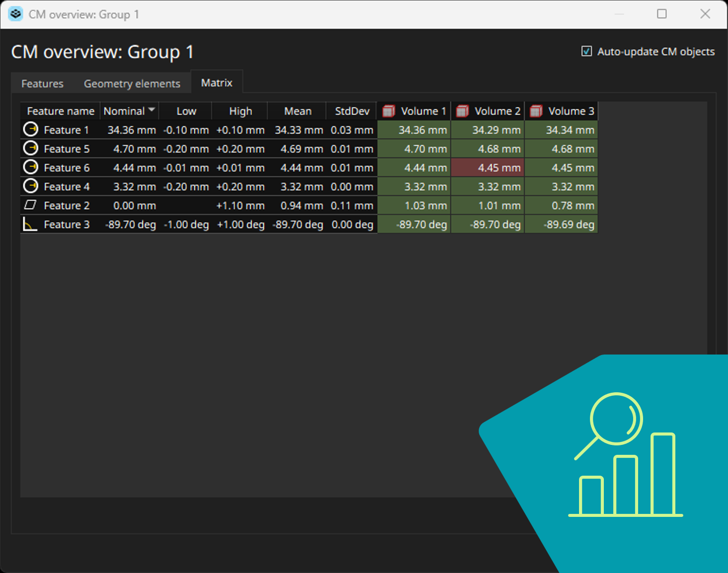Click the Volume 2 cube icon
The width and height of the screenshot is (728, 573).
coord(462,111)
